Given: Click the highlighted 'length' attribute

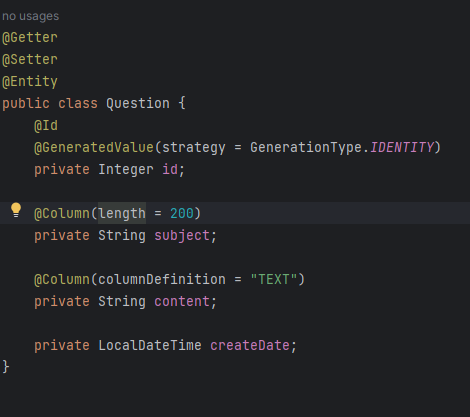Looking at the screenshot, I should [122, 213].
